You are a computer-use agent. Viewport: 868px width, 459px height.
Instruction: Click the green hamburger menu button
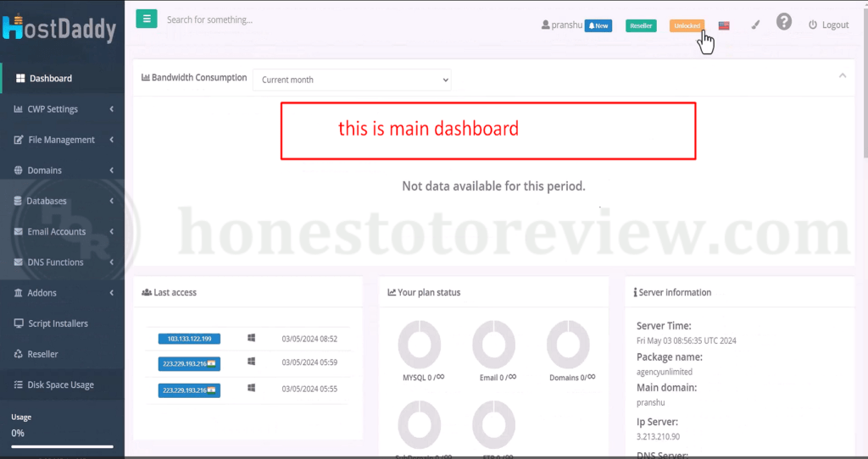pyautogui.click(x=147, y=19)
